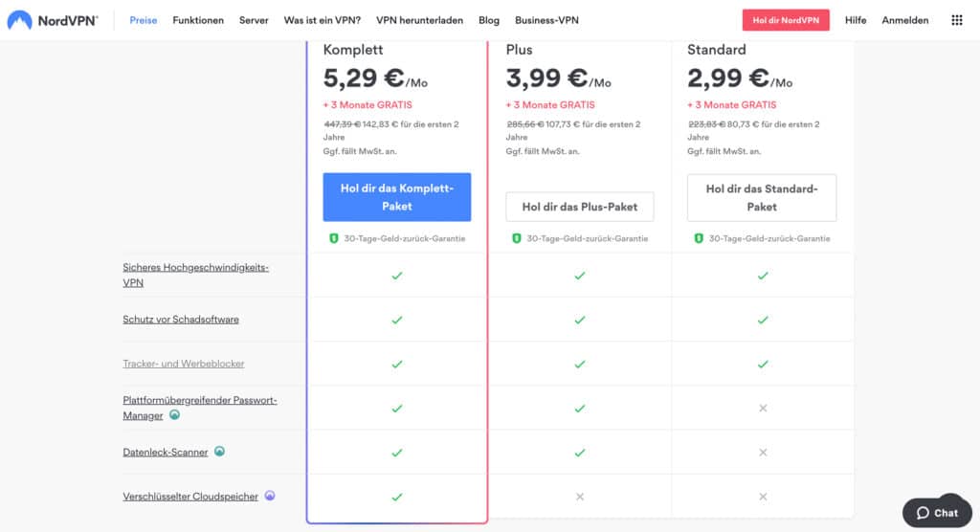Open the Datenleck-Scanner feature link

coord(165,452)
